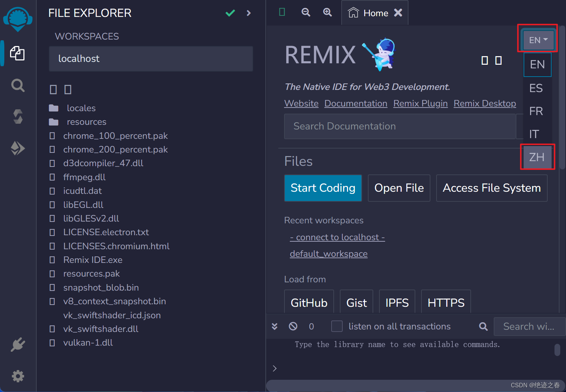Click the zoom out magnifier icon
This screenshot has width=566, height=392.
[306, 12]
